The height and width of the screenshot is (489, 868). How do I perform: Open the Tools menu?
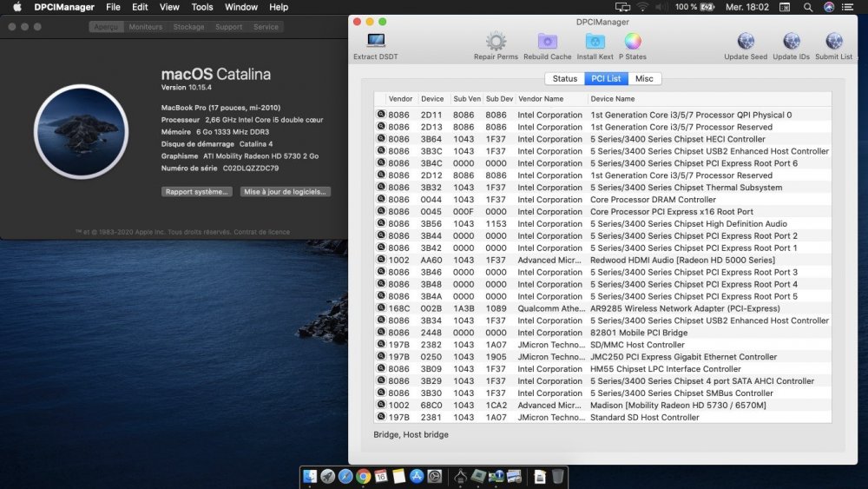pos(202,7)
